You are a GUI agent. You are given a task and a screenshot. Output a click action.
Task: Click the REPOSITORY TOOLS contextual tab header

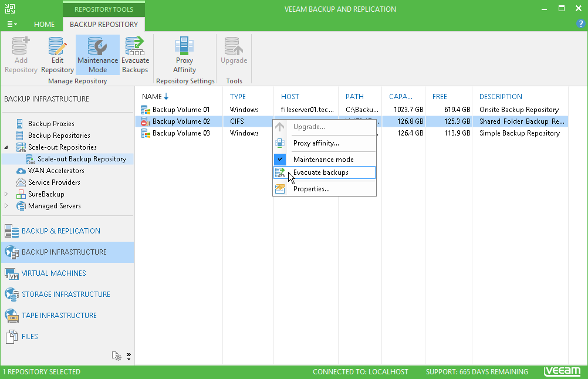(104, 9)
